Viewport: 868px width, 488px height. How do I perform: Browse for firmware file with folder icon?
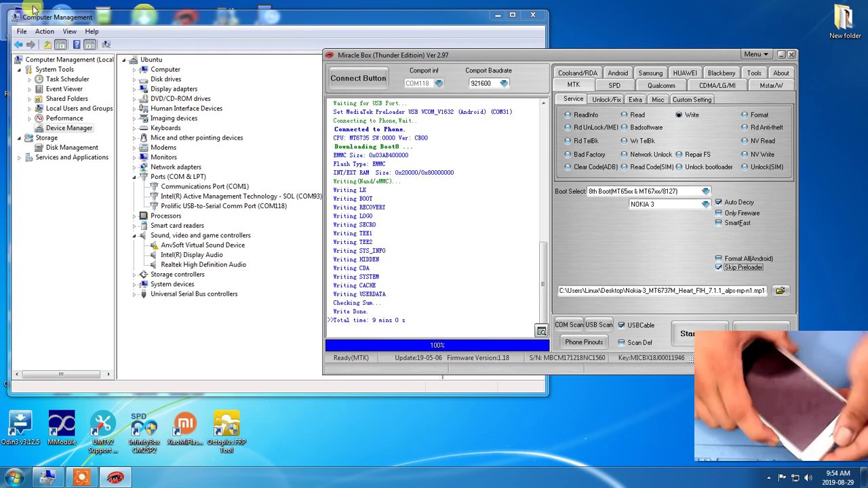click(781, 291)
